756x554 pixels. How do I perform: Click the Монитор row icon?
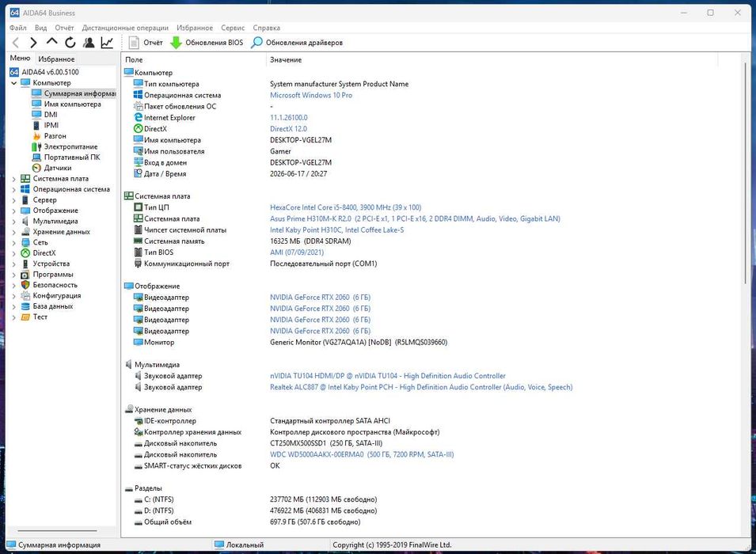tap(139, 343)
